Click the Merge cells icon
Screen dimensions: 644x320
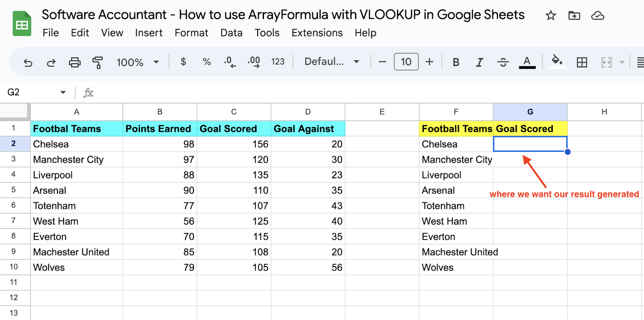[606, 62]
